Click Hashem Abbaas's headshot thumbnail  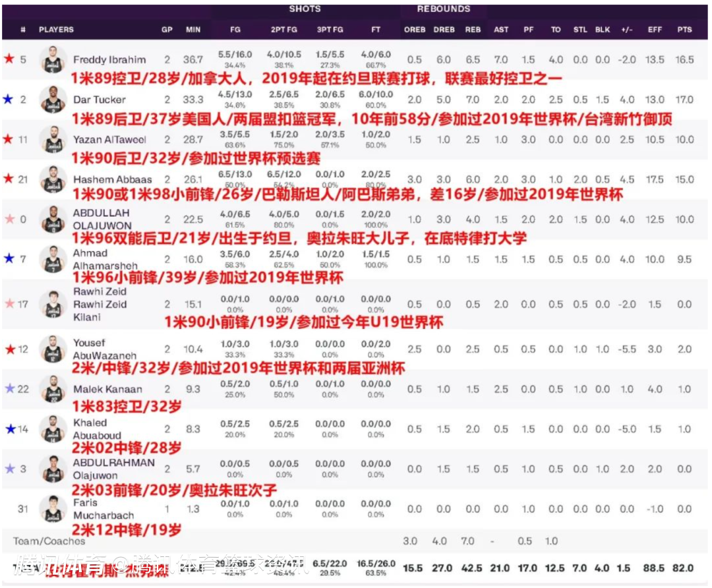[53, 179]
